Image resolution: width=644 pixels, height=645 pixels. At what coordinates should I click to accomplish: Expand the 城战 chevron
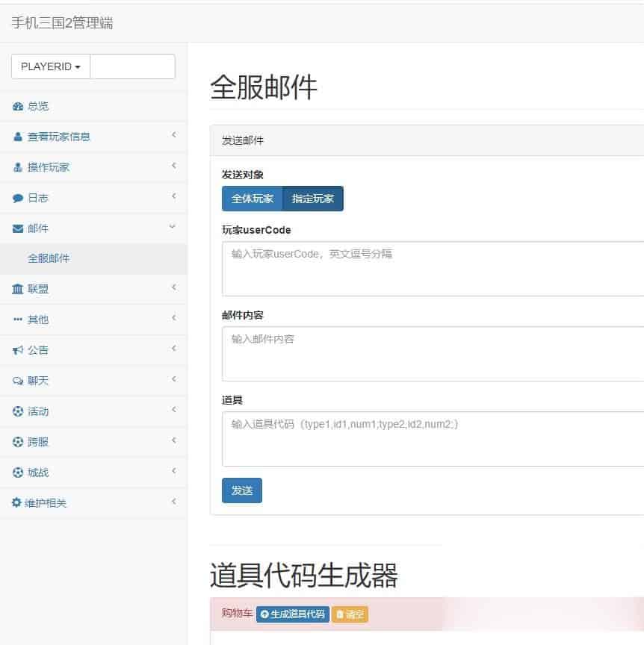click(x=174, y=470)
